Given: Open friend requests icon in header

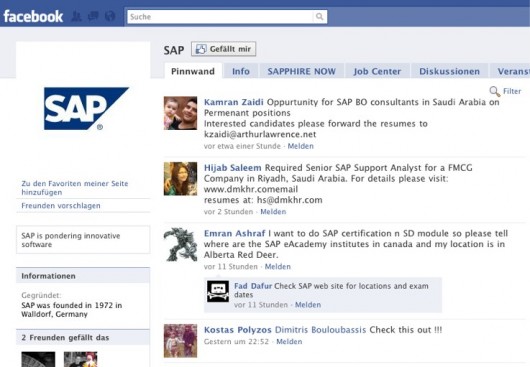Looking at the screenshot, I should pyautogui.click(x=76, y=16).
